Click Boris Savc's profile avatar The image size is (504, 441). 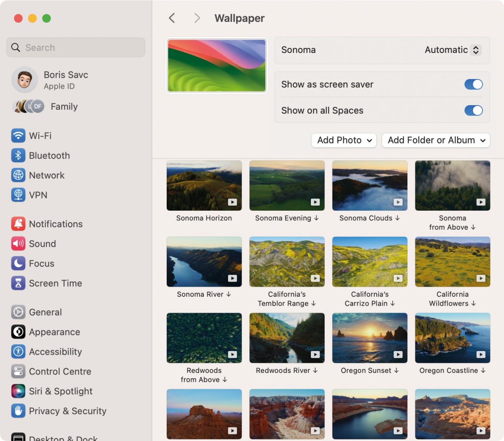[24, 79]
